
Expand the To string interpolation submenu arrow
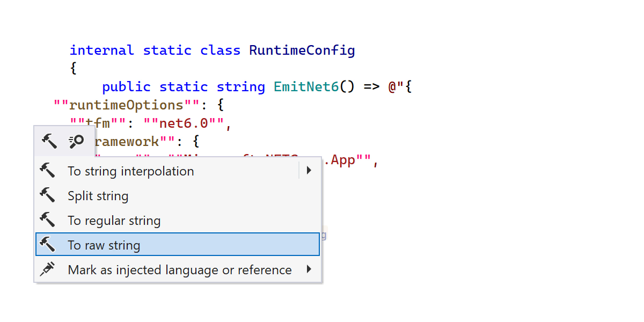coord(309,171)
